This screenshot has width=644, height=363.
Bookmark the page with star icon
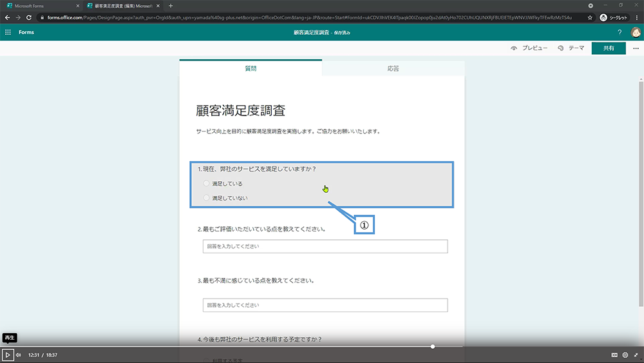(590, 17)
